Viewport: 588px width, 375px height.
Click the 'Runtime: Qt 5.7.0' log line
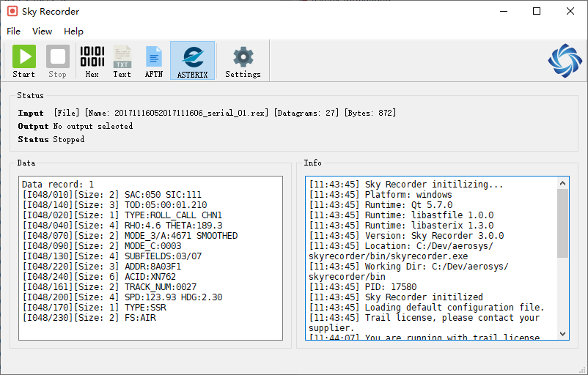[x=381, y=205]
